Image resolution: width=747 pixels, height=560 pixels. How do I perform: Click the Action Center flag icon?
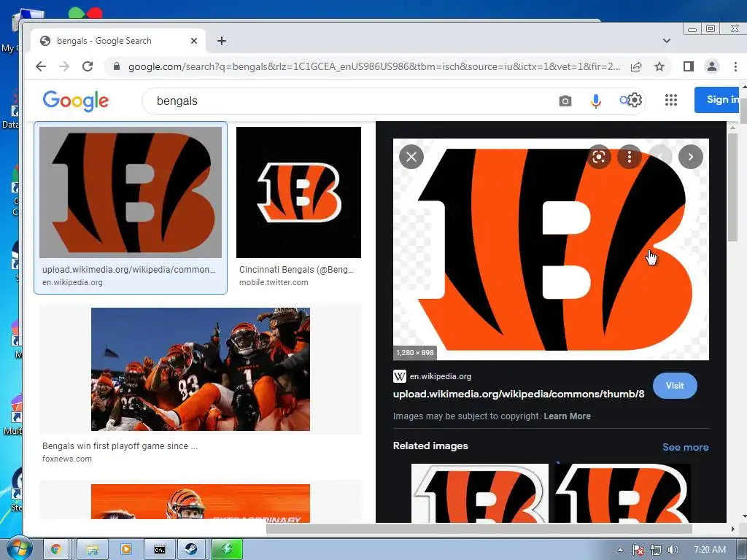pyautogui.click(x=638, y=550)
